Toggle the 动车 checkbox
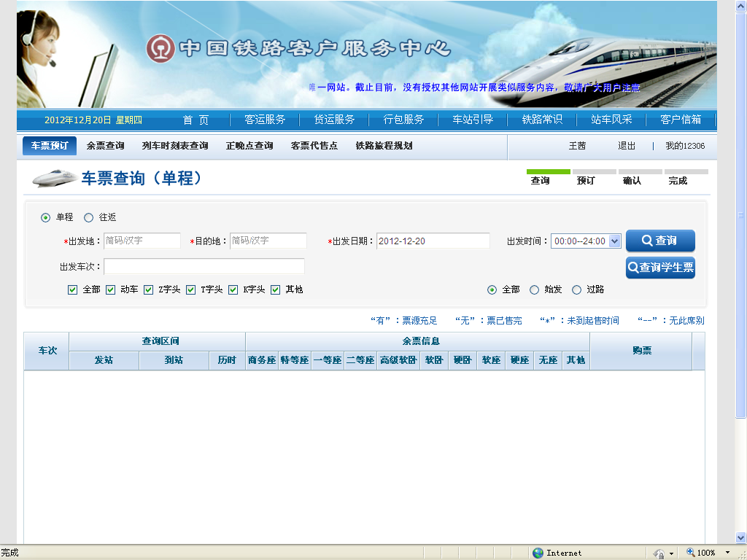The image size is (747, 560). (111, 289)
